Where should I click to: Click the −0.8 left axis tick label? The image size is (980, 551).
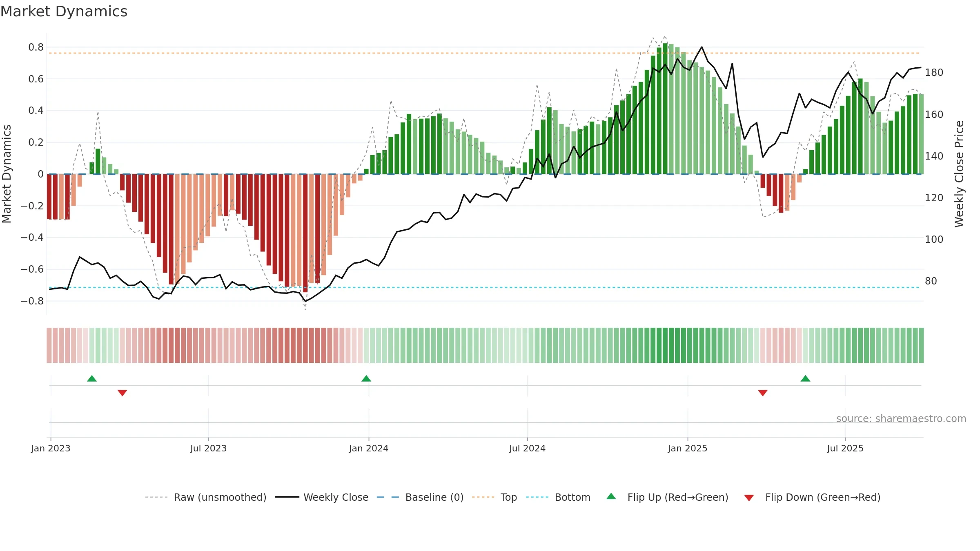pos(32,301)
